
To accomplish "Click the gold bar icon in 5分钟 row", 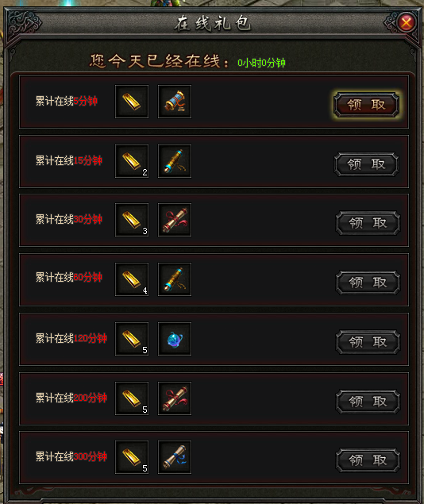I will (x=132, y=102).
